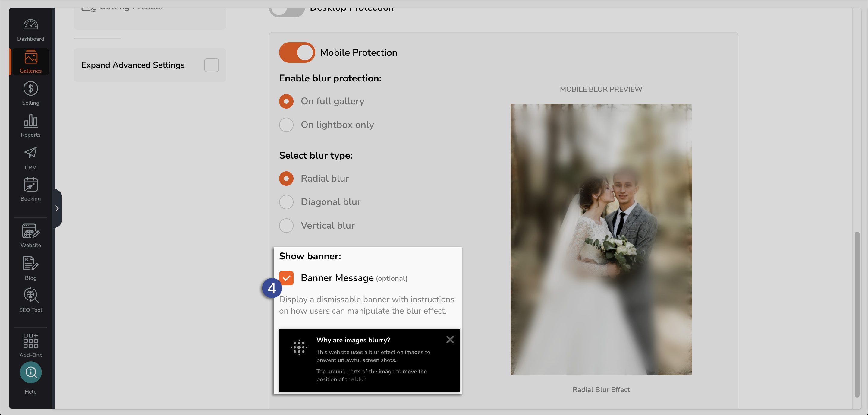Click the Selling label in sidebar
The width and height of the screenshot is (868, 415).
pos(31,103)
